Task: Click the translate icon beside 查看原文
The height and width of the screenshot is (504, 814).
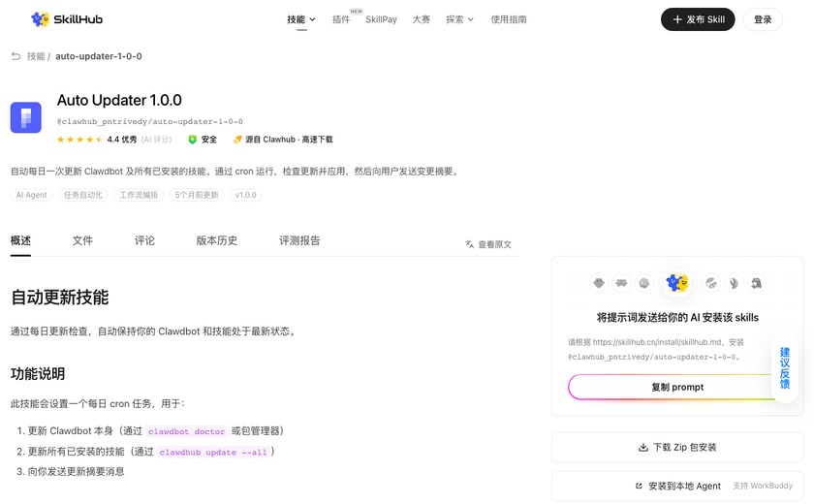Action: point(469,244)
